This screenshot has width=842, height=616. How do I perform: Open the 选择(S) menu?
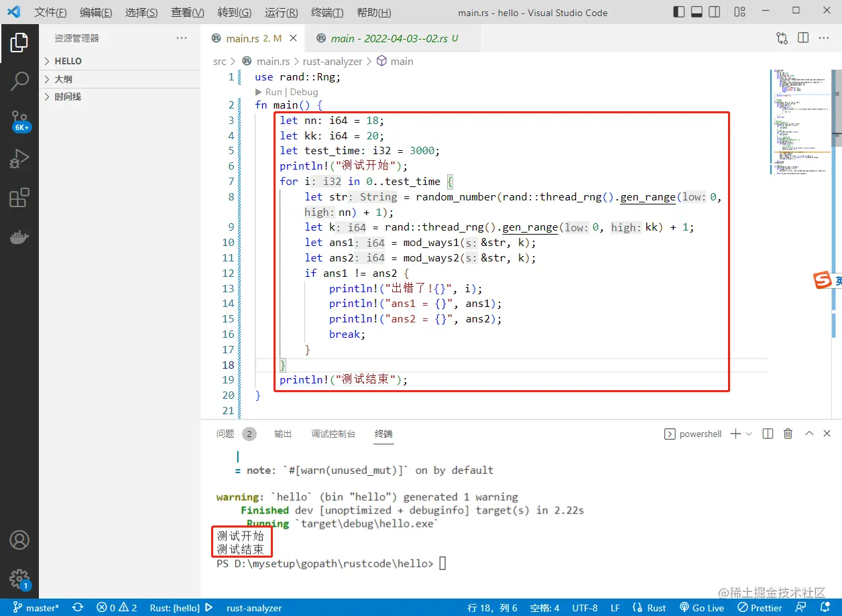point(141,13)
